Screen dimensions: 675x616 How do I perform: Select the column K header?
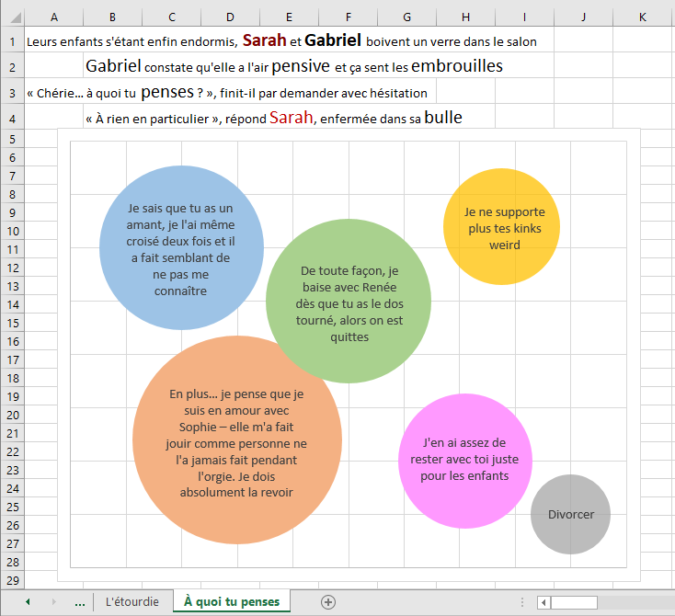point(642,17)
